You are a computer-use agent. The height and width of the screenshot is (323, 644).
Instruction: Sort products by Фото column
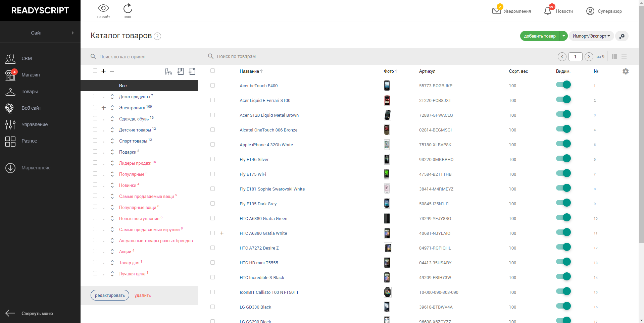tap(391, 71)
